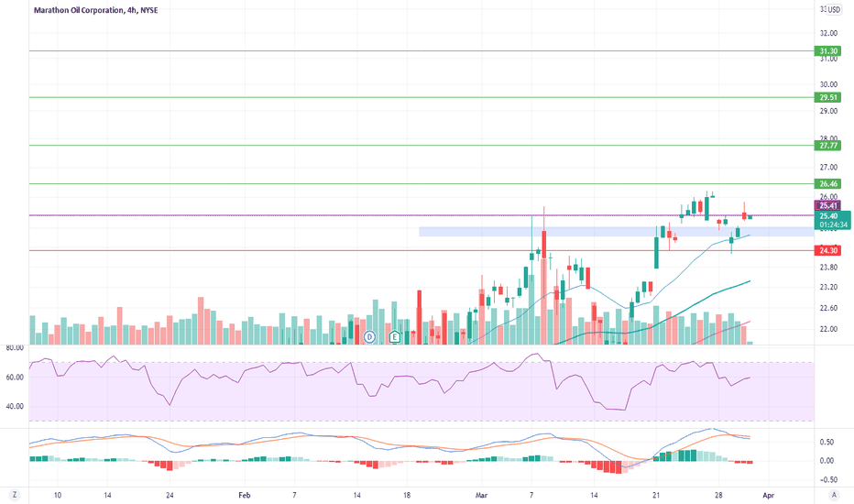Click the dividend 'D' event marker

point(370,337)
